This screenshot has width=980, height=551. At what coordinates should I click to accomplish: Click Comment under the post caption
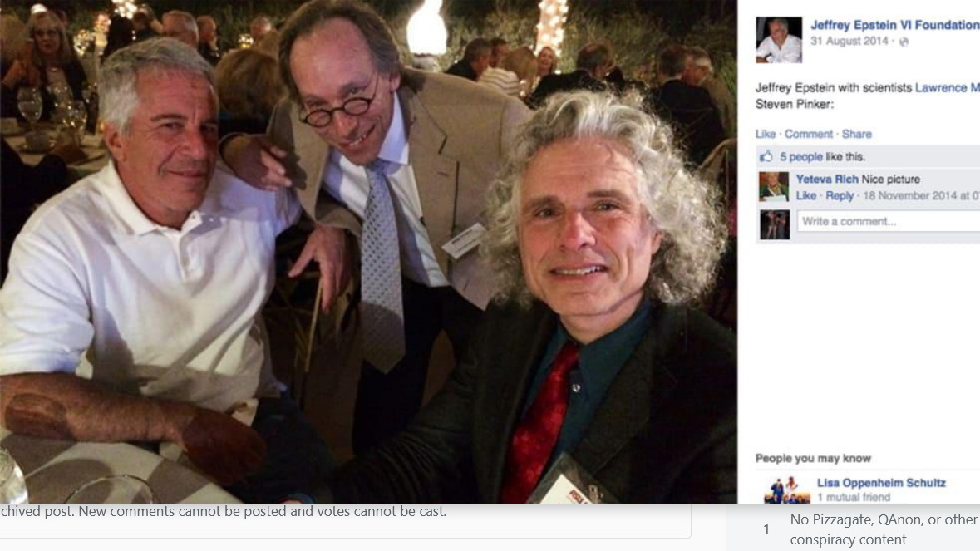click(809, 134)
